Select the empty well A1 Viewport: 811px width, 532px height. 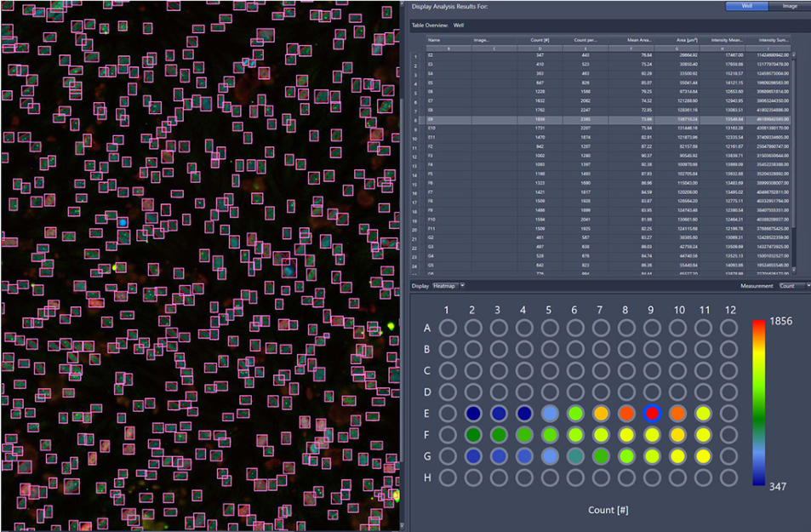(448, 328)
